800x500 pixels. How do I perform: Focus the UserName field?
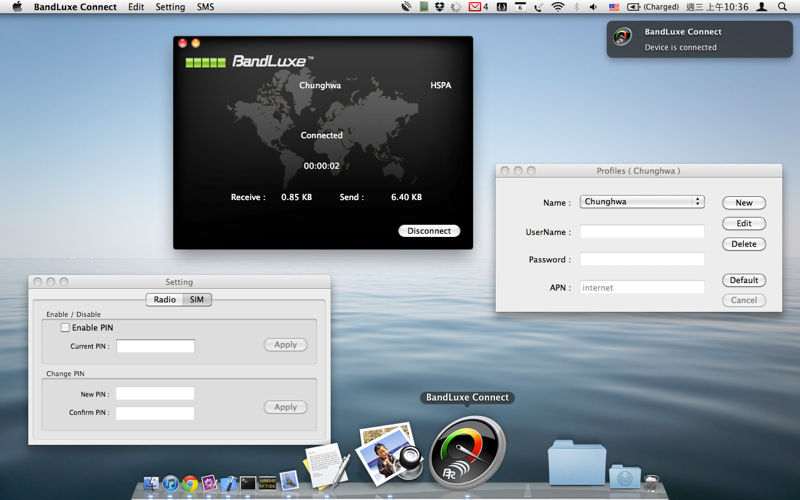point(642,232)
